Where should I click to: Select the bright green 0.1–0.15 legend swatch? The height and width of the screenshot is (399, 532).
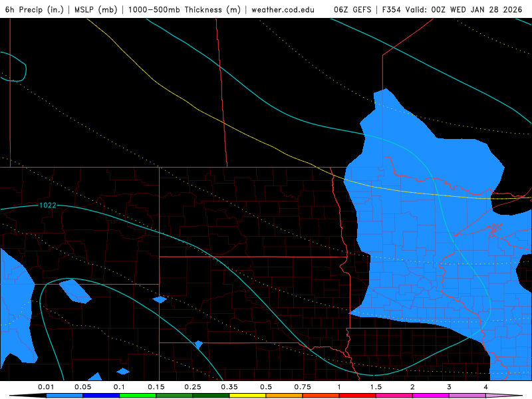pyautogui.click(x=138, y=396)
